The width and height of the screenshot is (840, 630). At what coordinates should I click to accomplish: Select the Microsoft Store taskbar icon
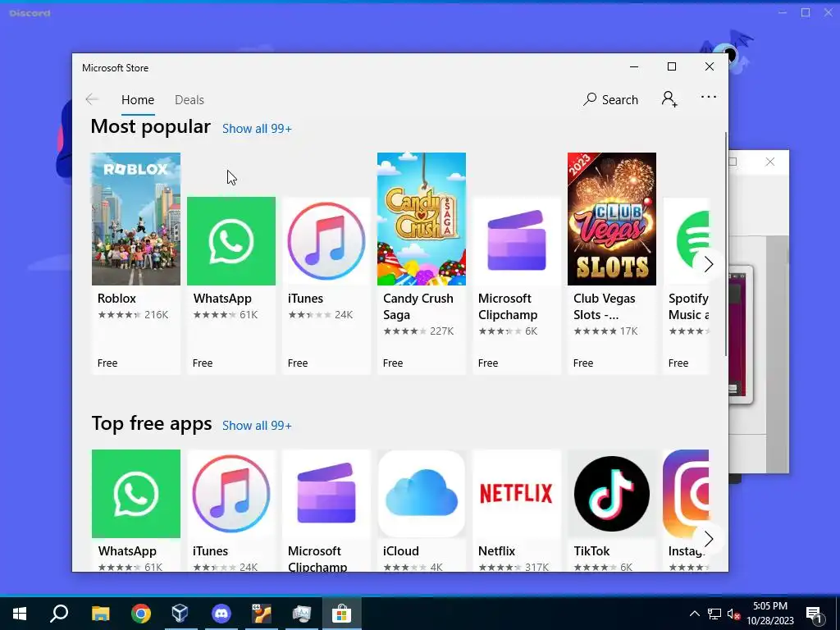click(341, 614)
